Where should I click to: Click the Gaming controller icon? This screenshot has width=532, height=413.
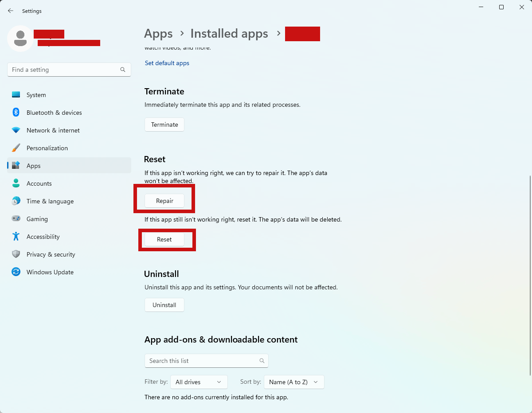click(16, 219)
